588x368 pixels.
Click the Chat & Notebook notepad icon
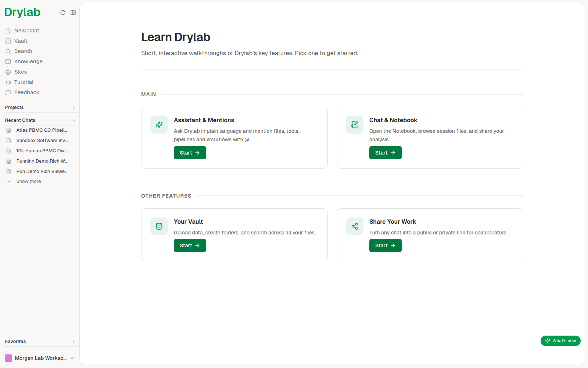[355, 125]
